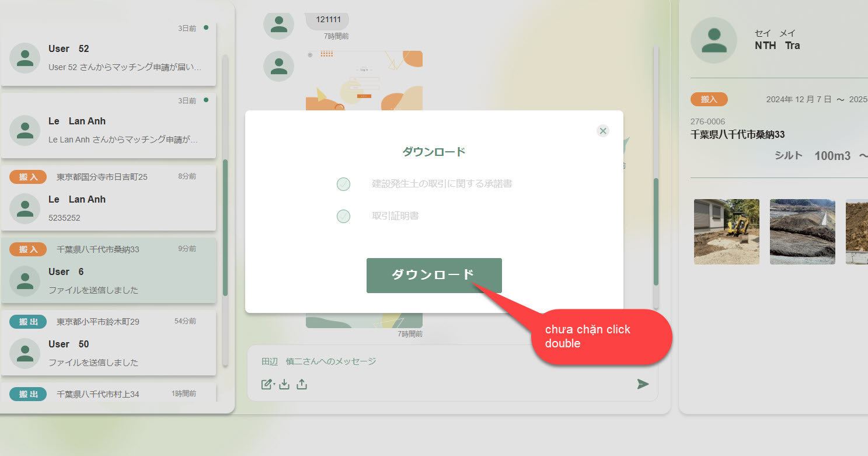Screen dimensions: 868x456
Task: Open the User 50 chat at 東京都小平市鈴木町29
Action: pyautogui.click(x=109, y=344)
